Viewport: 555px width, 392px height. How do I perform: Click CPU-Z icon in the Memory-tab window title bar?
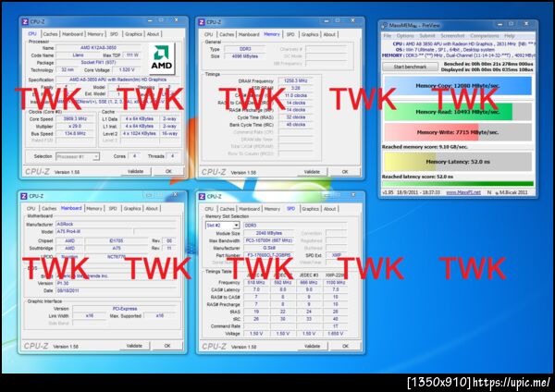[x=202, y=22]
